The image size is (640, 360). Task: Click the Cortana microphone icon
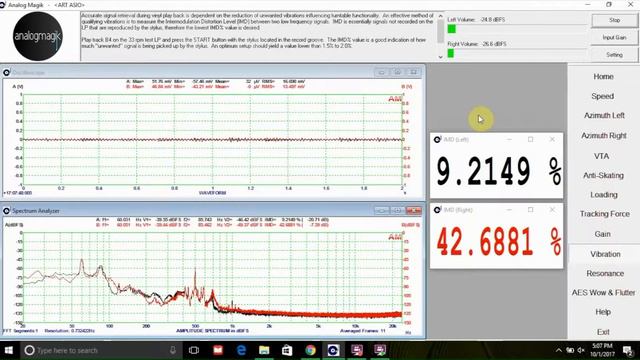173,350
